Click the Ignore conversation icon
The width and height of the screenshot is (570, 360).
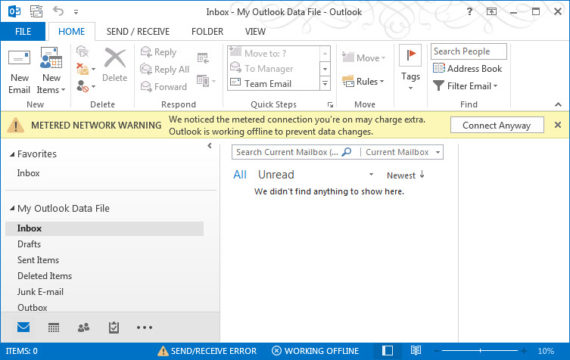pyautogui.click(x=83, y=52)
